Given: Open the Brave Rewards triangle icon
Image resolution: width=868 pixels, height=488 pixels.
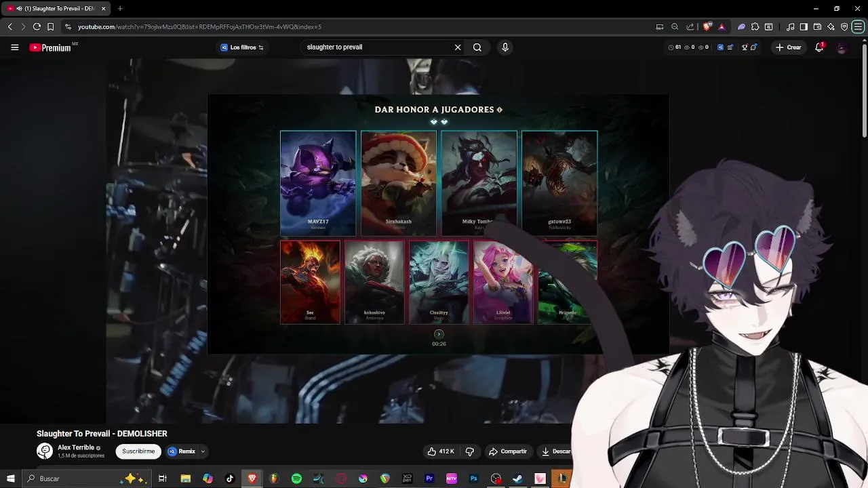Looking at the screenshot, I should click(x=722, y=26).
